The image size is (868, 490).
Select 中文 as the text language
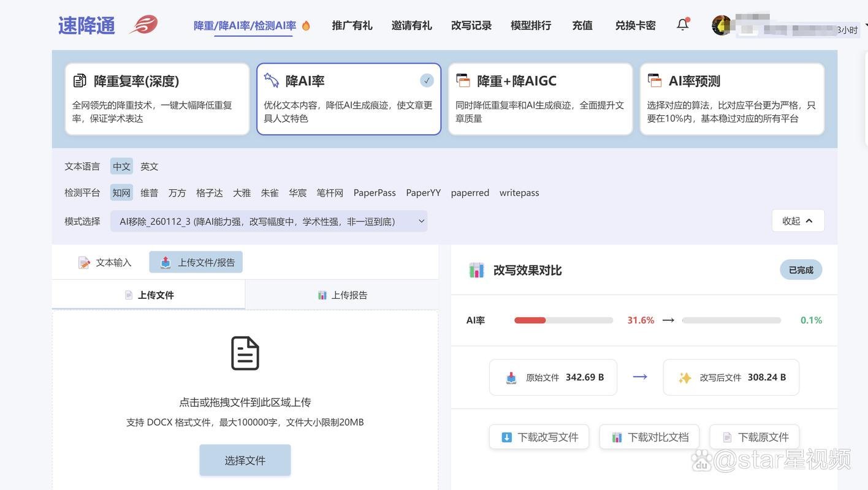(121, 166)
